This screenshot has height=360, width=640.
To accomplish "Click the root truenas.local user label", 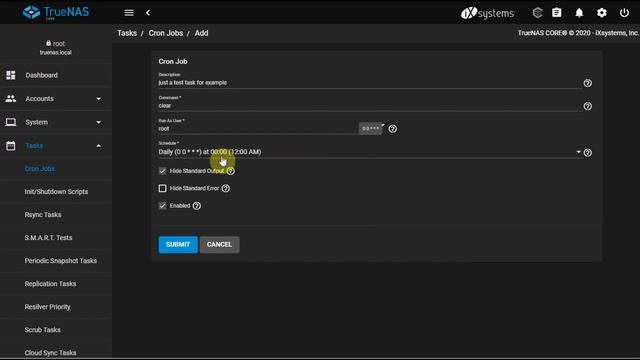I will [56, 48].
